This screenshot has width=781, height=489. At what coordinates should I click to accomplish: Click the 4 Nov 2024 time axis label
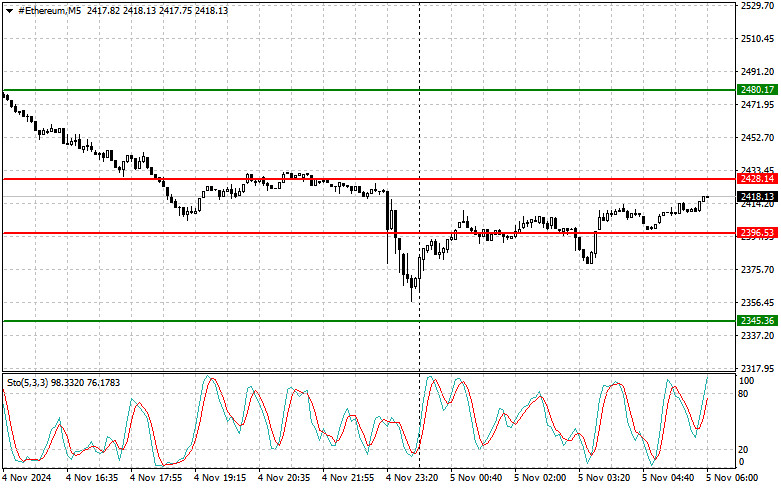(26, 478)
